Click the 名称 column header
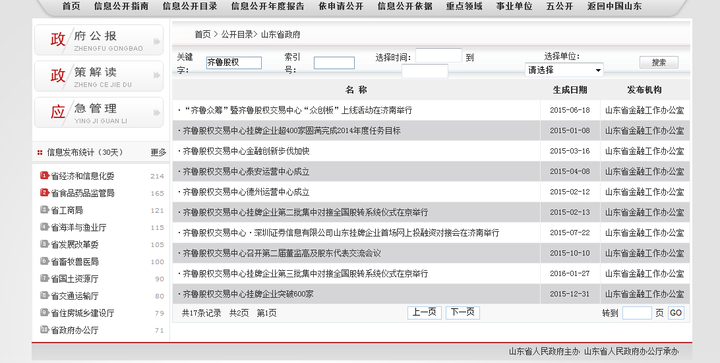 [356, 90]
